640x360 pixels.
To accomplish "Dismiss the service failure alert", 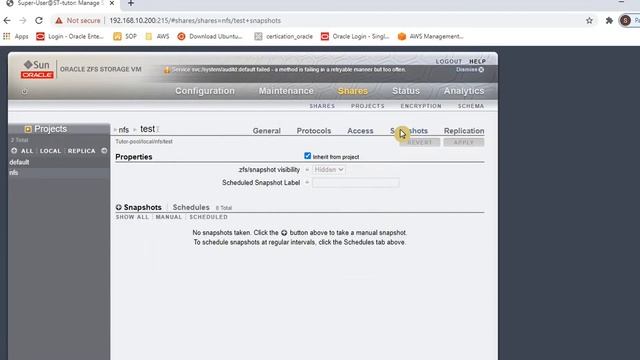I will tap(470, 70).
